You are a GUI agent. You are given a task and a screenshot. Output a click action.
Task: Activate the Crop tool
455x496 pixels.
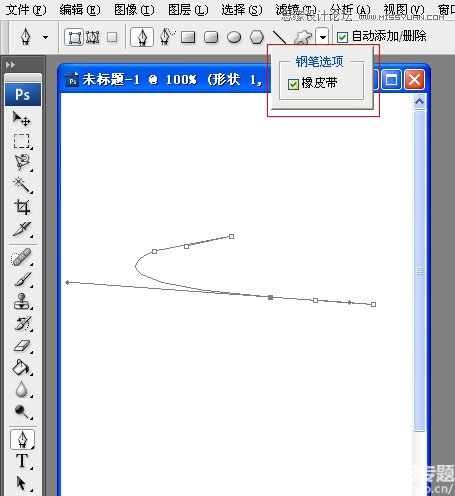(x=22, y=207)
